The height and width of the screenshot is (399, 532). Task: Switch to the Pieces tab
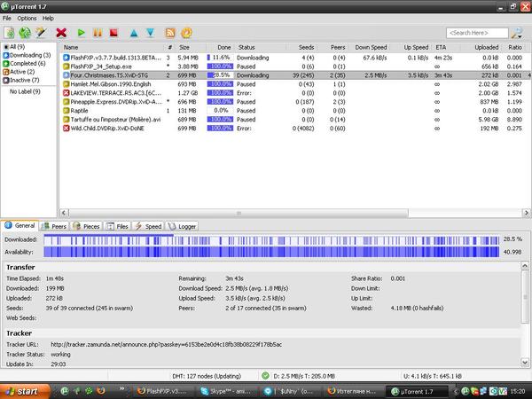pos(87,226)
